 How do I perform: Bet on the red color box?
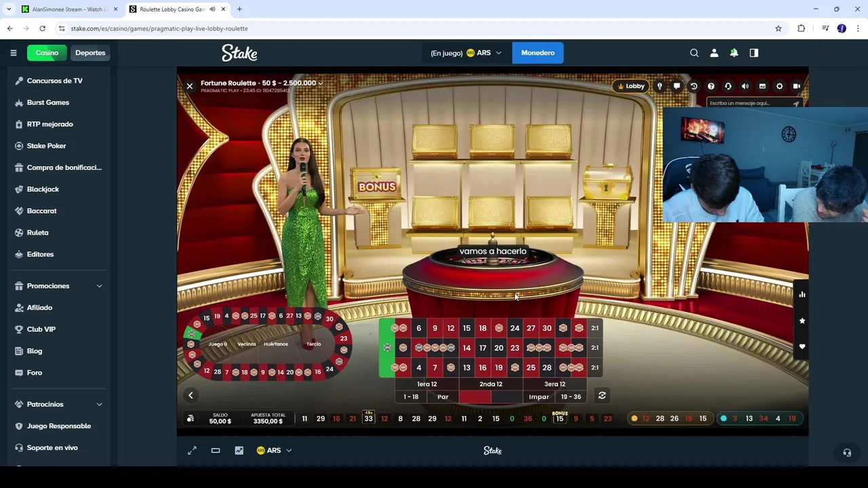[475, 396]
